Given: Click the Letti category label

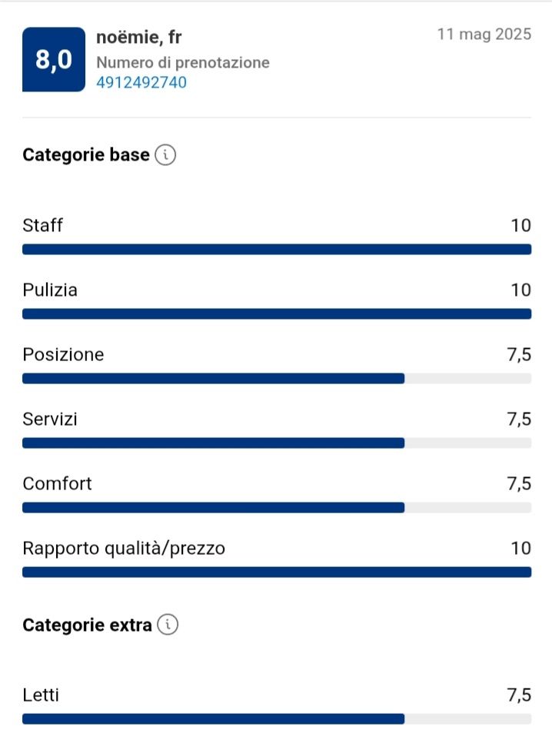Looking at the screenshot, I should [x=41, y=695].
